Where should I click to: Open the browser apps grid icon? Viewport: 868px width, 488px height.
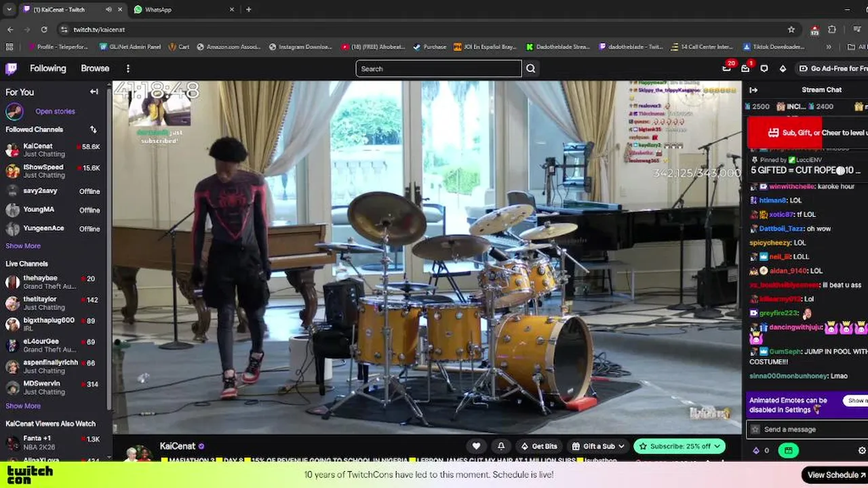[9, 47]
